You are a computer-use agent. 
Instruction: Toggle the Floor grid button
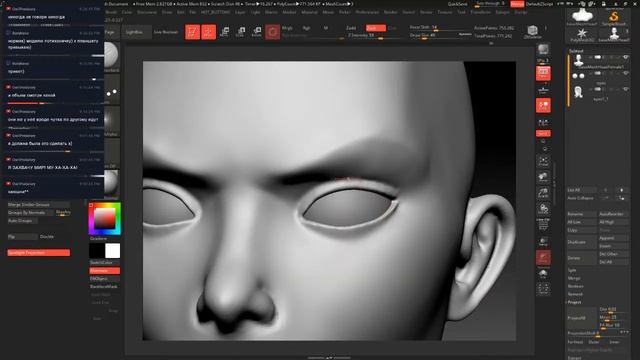point(543,89)
